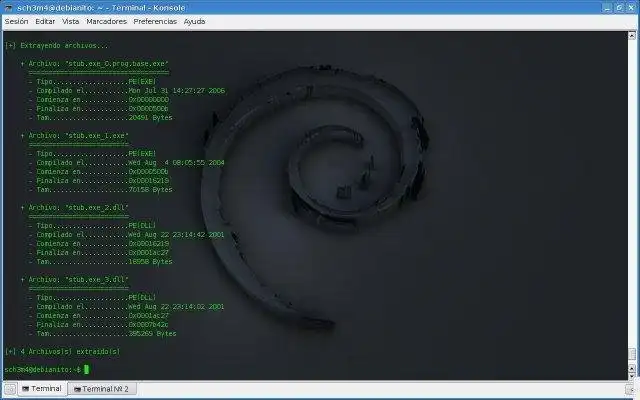This screenshot has width=640, height=400.
Task: Open the Sesión menu
Action: [16, 22]
